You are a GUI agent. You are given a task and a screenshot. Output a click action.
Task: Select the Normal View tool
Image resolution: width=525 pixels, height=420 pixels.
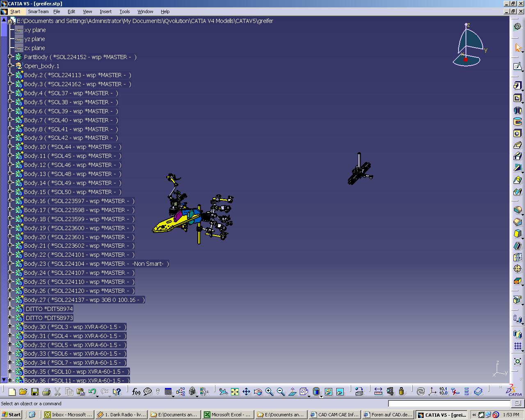click(x=292, y=392)
